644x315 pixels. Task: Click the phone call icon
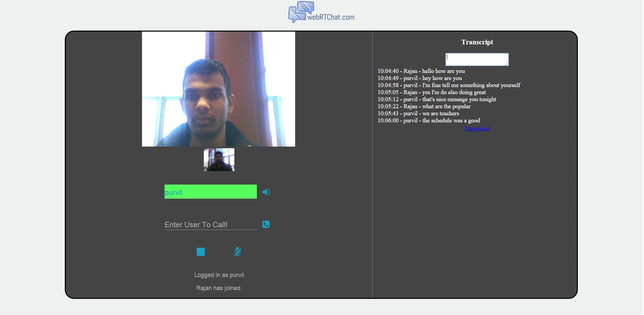pos(266,224)
